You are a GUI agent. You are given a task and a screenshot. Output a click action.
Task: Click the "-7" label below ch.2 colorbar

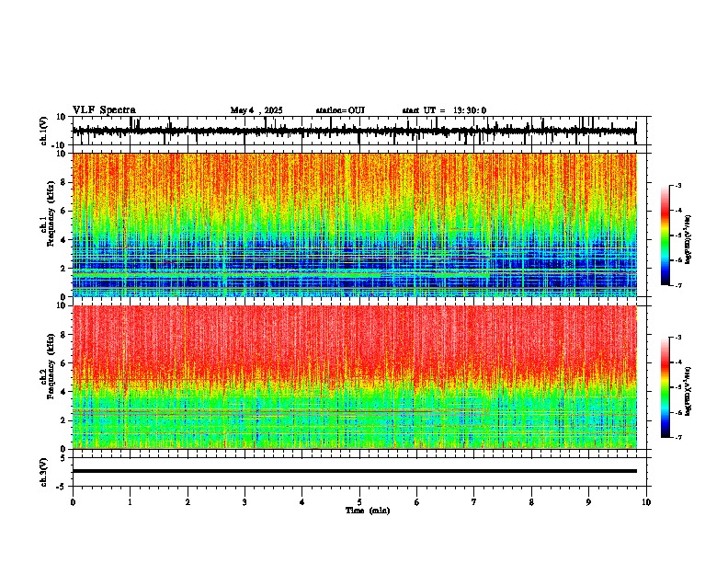(x=677, y=437)
